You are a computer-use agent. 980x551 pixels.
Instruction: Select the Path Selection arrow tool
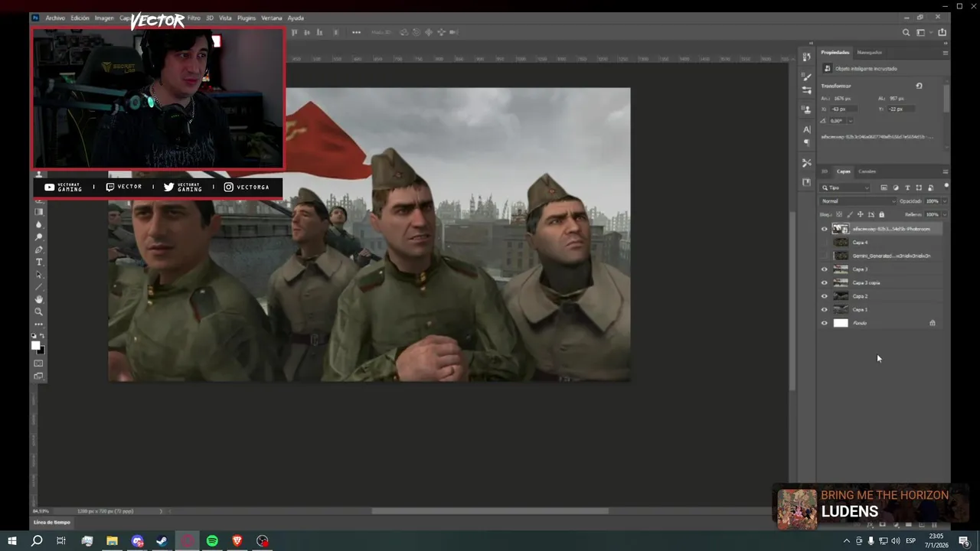(39, 275)
